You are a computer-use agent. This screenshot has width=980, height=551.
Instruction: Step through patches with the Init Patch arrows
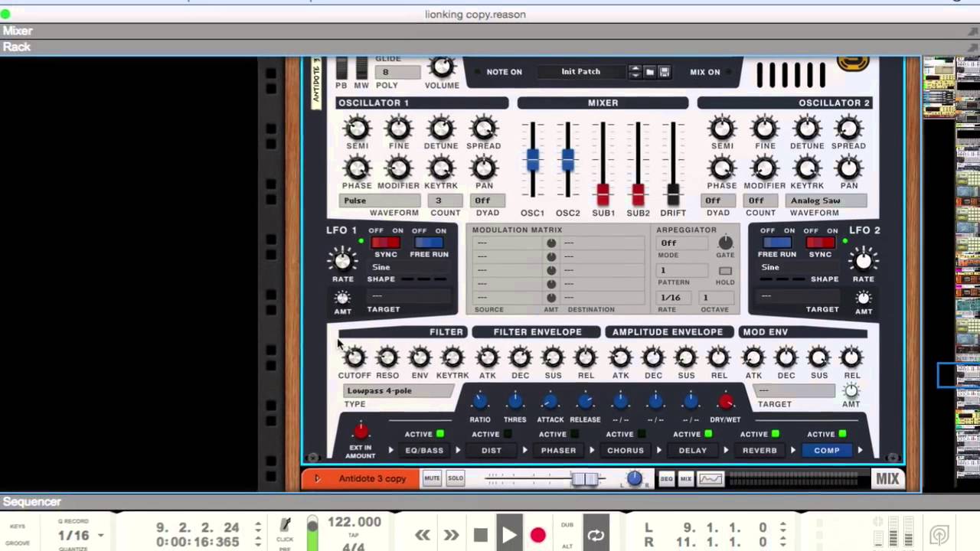635,72
